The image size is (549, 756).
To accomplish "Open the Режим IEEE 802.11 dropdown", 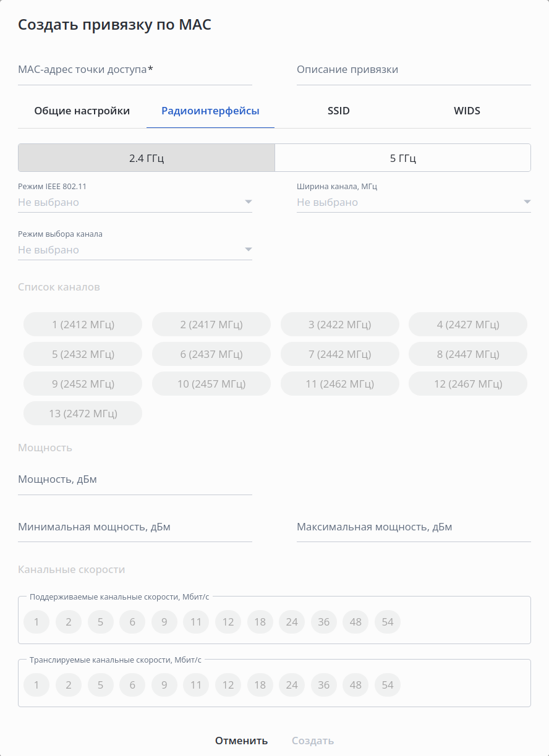I will pyautogui.click(x=135, y=202).
